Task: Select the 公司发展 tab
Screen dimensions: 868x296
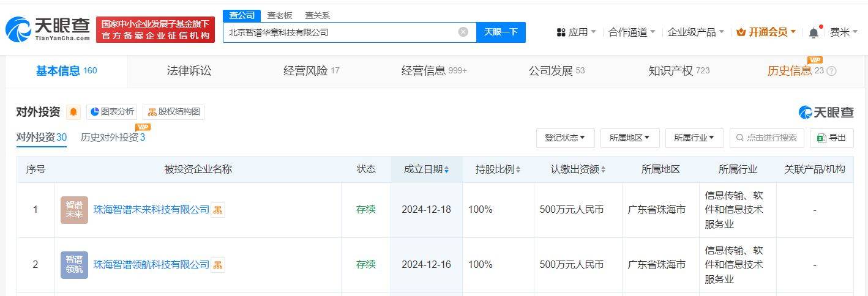Action: [x=556, y=71]
